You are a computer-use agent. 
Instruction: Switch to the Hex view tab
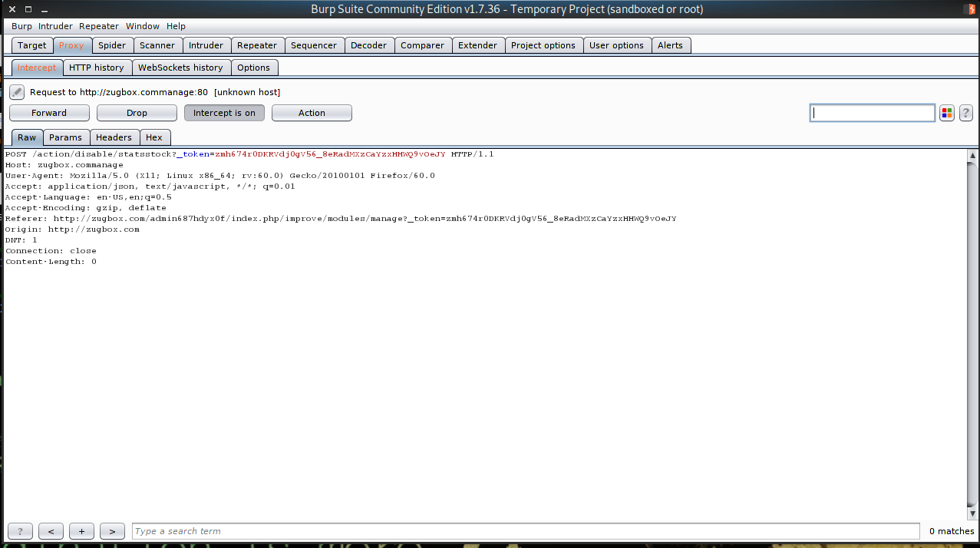pos(154,137)
